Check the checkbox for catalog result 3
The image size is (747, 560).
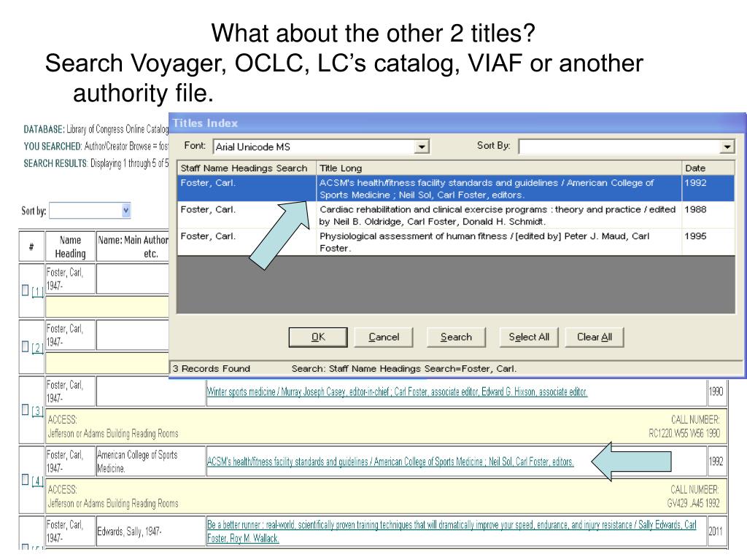[26, 410]
